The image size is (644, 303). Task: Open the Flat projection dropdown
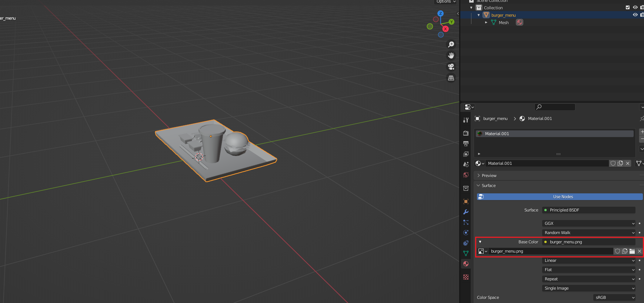589,270
